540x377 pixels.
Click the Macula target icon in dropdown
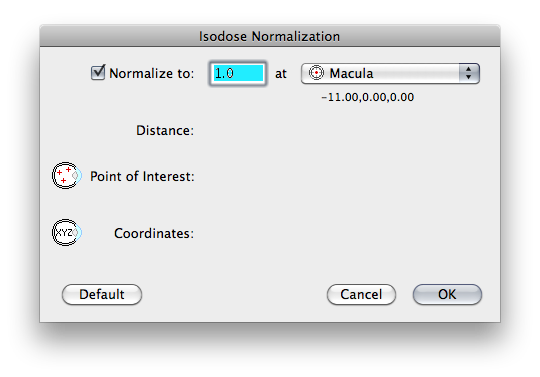[316, 73]
